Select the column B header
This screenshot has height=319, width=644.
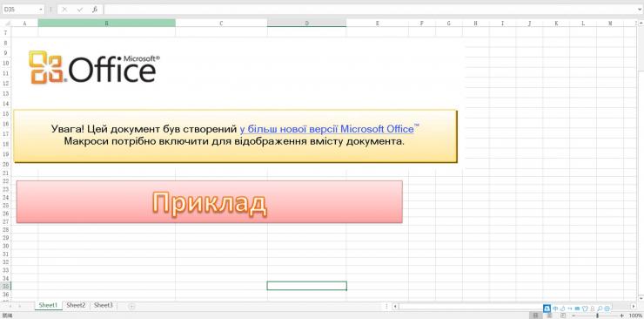(x=107, y=24)
